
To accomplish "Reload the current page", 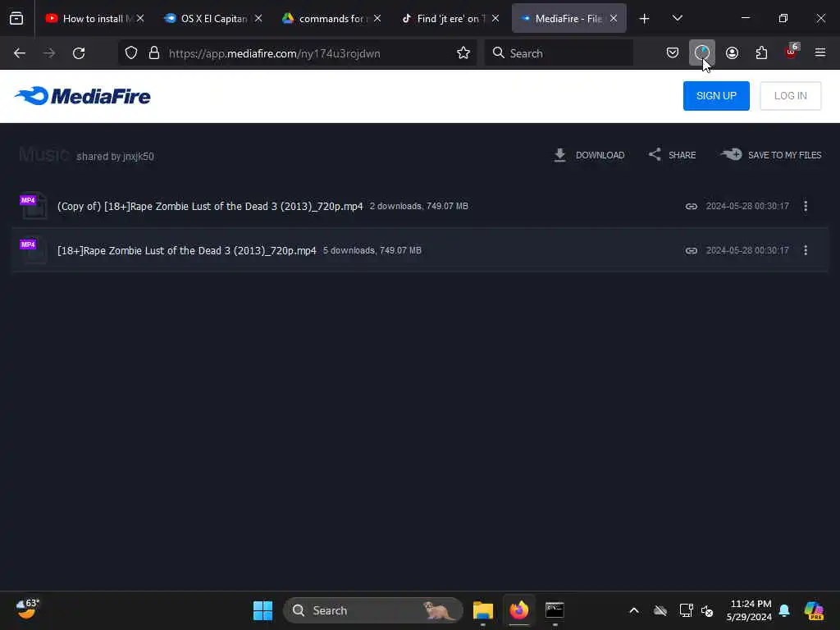I will tap(79, 53).
